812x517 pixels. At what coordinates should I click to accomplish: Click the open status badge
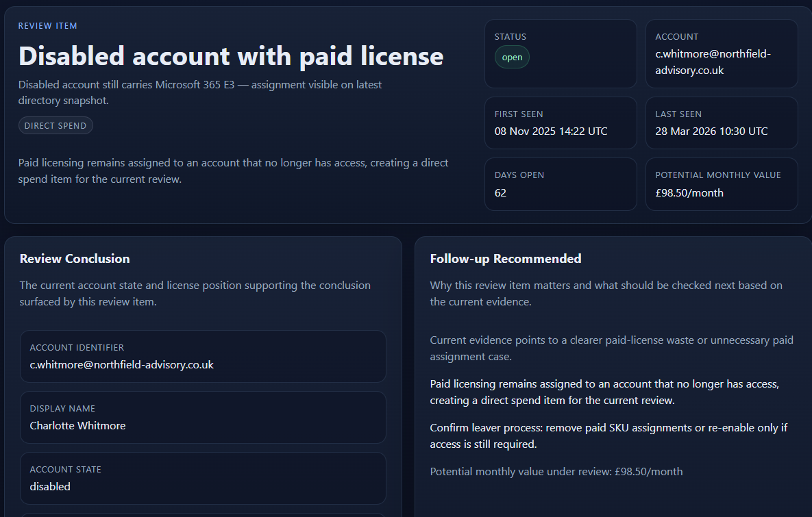pyautogui.click(x=512, y=57)
